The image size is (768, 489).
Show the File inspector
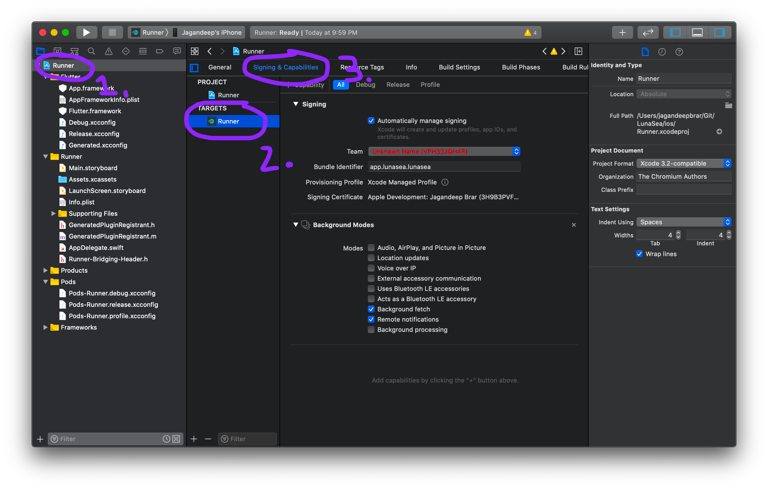click(645, 51)
